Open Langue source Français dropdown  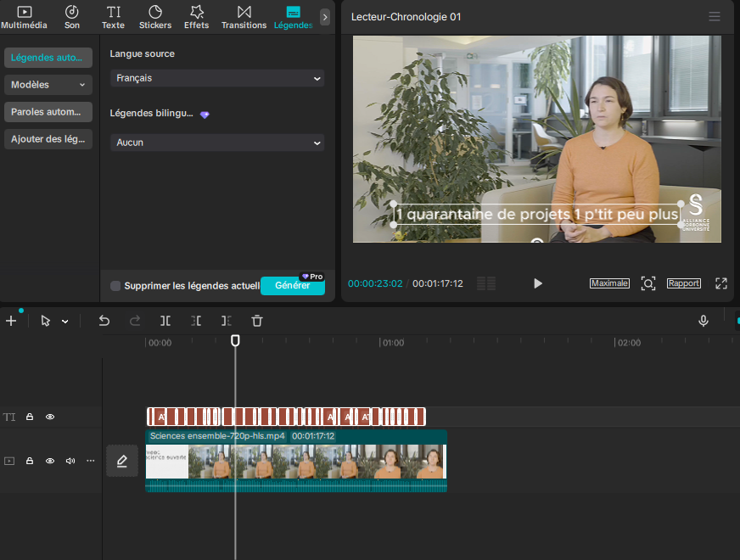click(217, 78)
